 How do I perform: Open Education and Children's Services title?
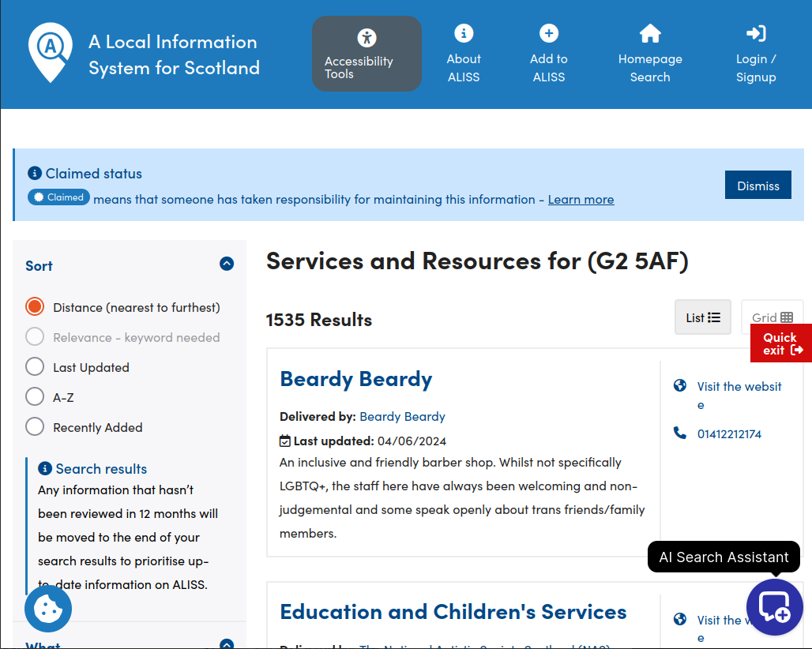(x=453, y=612)
